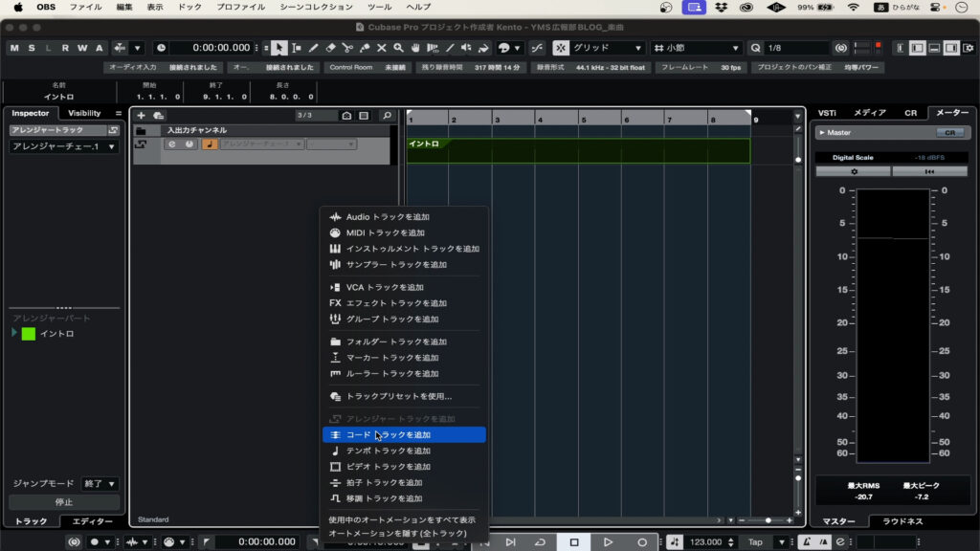
Task: Start playback with the Play button
Action: [608, 542]
